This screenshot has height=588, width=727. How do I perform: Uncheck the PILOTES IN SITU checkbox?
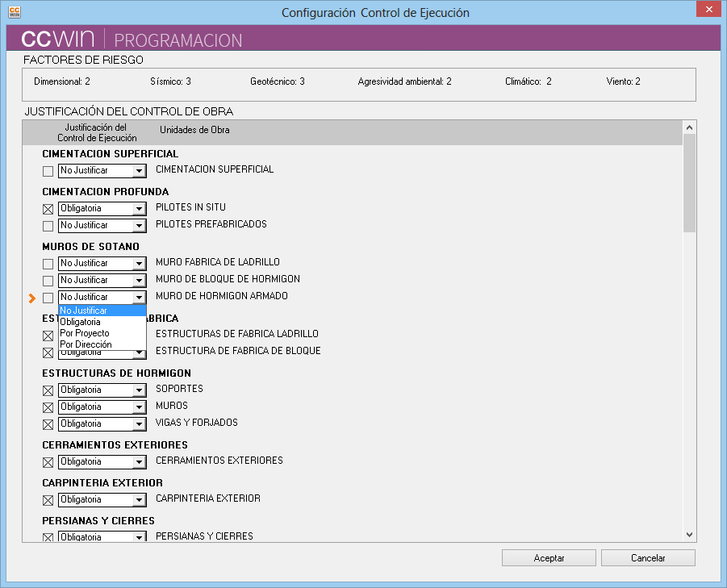tap(48, 210)
